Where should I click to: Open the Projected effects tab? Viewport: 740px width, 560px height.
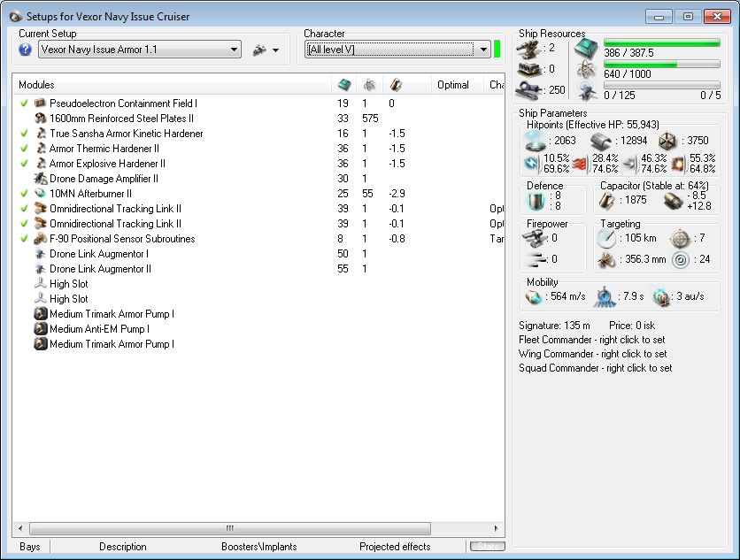(395, 547)
